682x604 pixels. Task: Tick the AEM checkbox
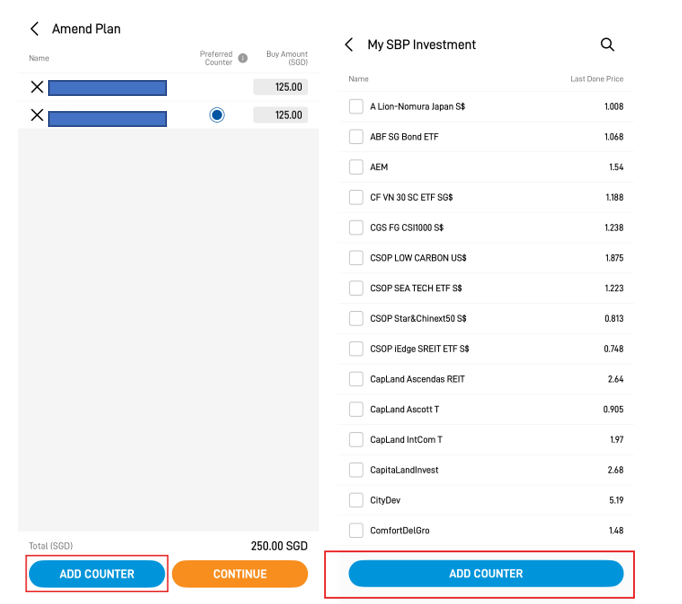pyautogui.click(x=356, y=167)
